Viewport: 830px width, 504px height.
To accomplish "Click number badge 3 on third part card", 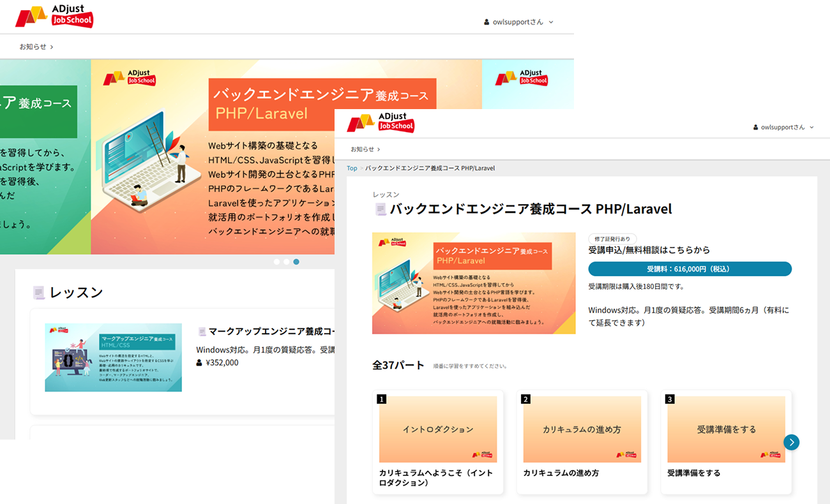I will click(670, 399).
